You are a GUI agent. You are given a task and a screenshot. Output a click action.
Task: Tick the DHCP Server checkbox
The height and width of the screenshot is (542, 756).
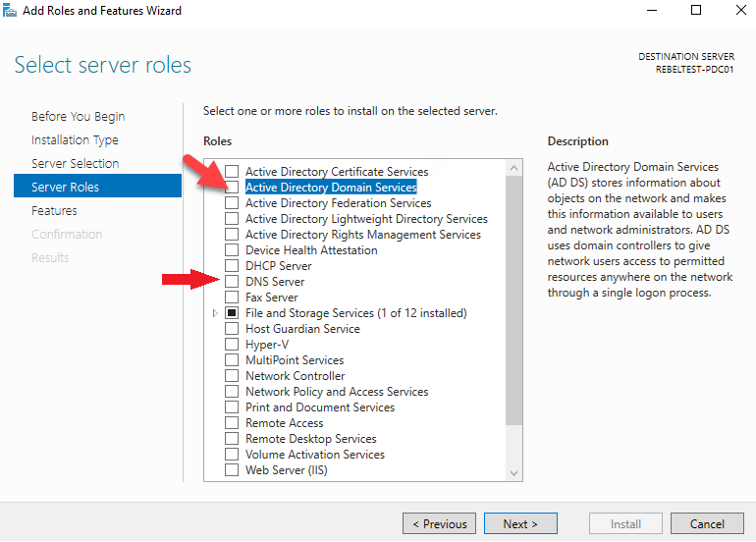coord(232,266)
